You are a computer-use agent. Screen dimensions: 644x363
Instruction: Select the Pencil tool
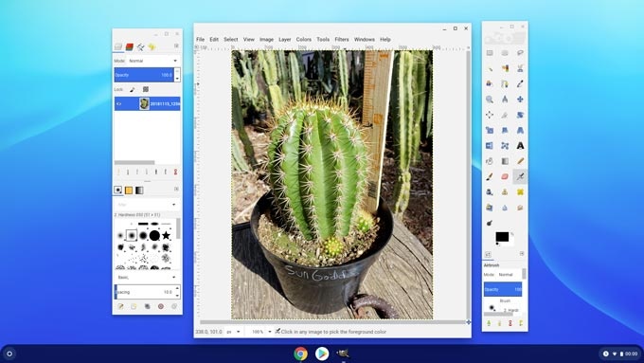(x=520, y=161)
